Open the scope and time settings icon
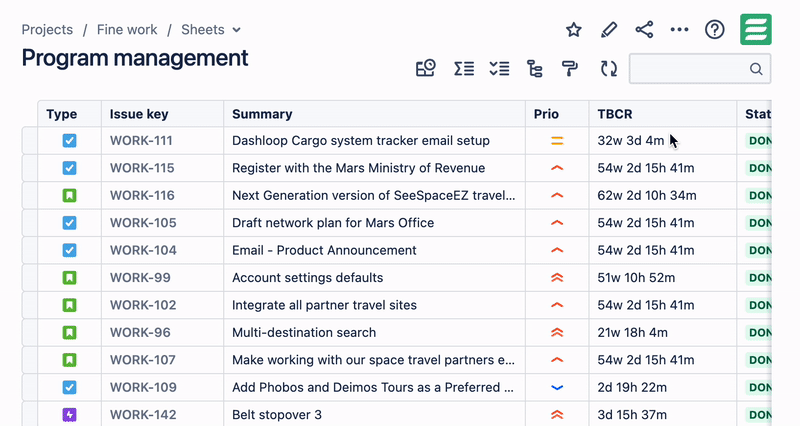The image size is (800, 426). [x=426, y=68]
